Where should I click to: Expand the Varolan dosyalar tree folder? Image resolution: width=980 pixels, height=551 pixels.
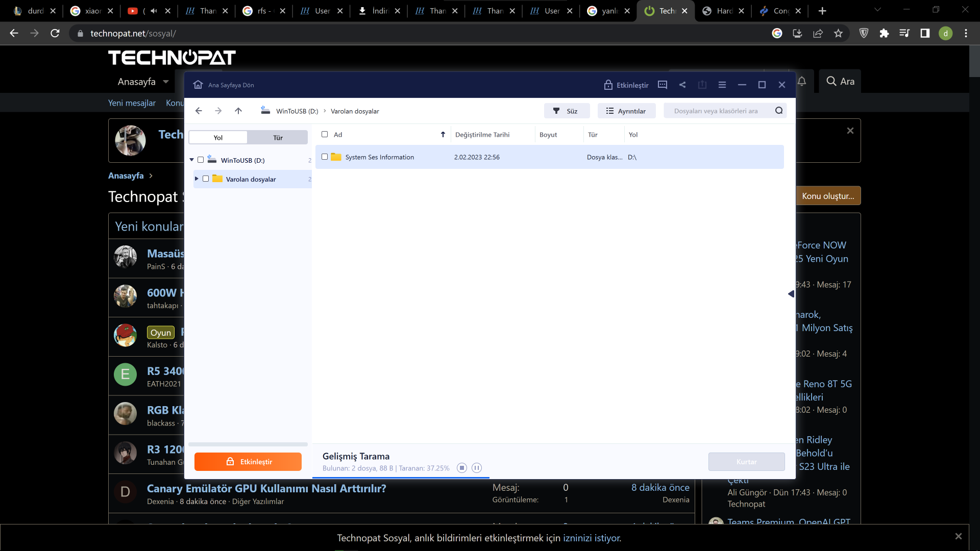(197, 179)
